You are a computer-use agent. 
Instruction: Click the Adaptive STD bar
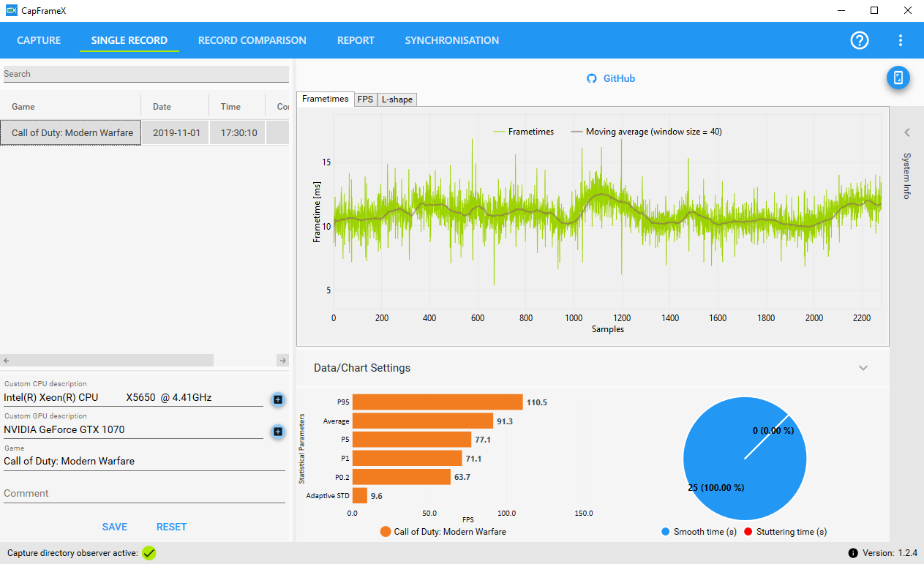click(360, 495)
